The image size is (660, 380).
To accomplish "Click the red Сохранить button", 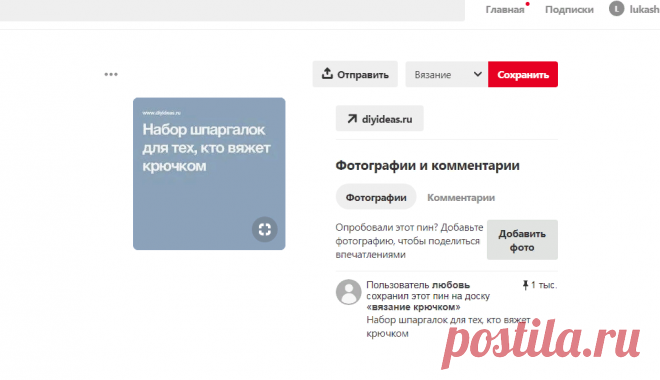I will 523,74.
